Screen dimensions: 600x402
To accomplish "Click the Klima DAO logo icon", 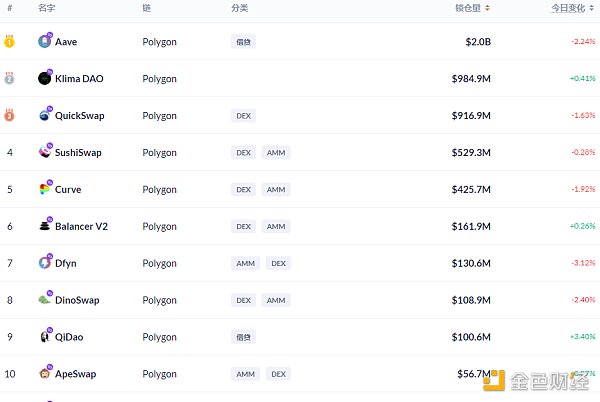I will 45,79.
